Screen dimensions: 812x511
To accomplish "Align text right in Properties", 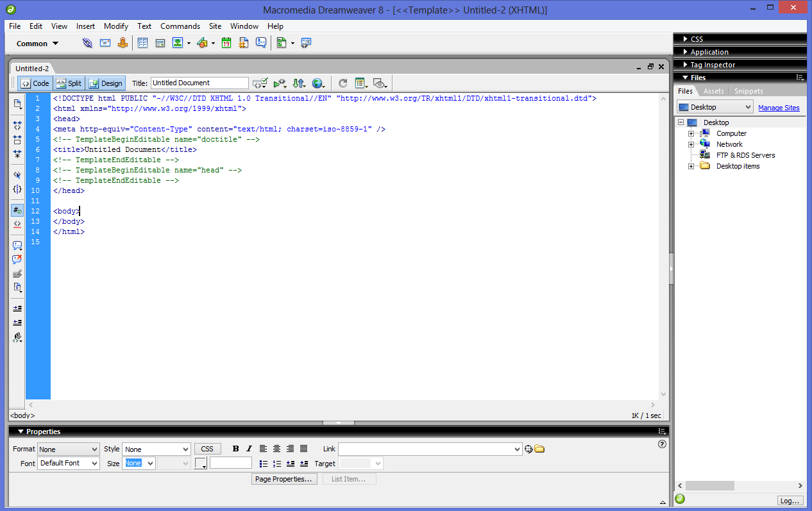I will pos(290,449).
